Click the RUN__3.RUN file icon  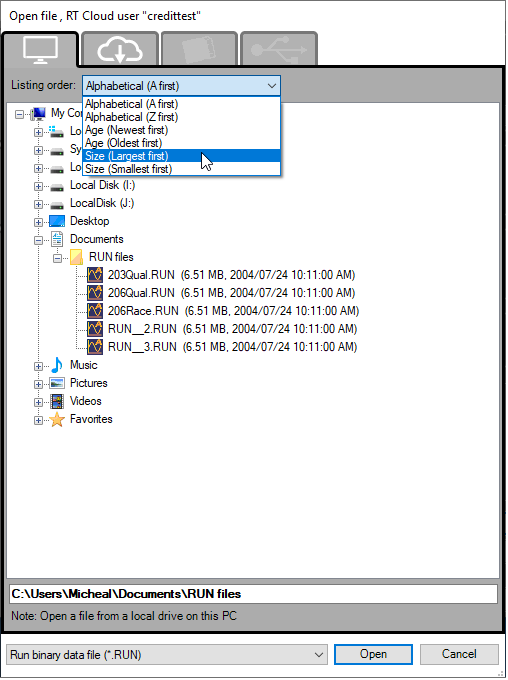pyautogui.click(x=95, y=347)
